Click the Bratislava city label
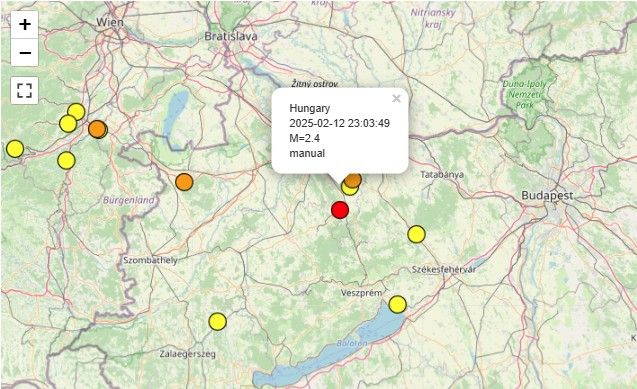The image size is (637, 389). point(231,36)
